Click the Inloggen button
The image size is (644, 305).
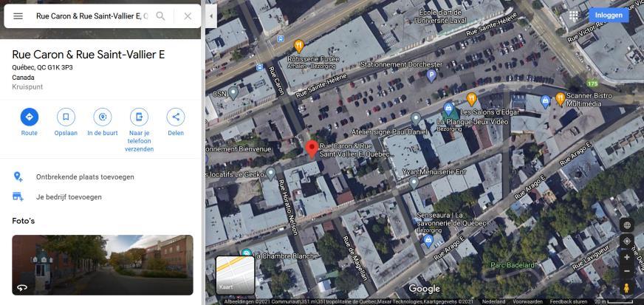(x=609, y=16)
